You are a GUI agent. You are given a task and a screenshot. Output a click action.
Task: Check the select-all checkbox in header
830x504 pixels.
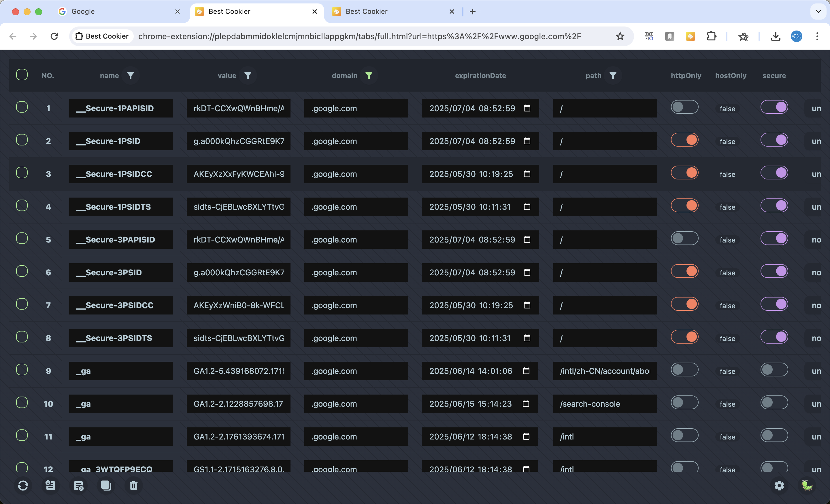click(x=22, y=75)
